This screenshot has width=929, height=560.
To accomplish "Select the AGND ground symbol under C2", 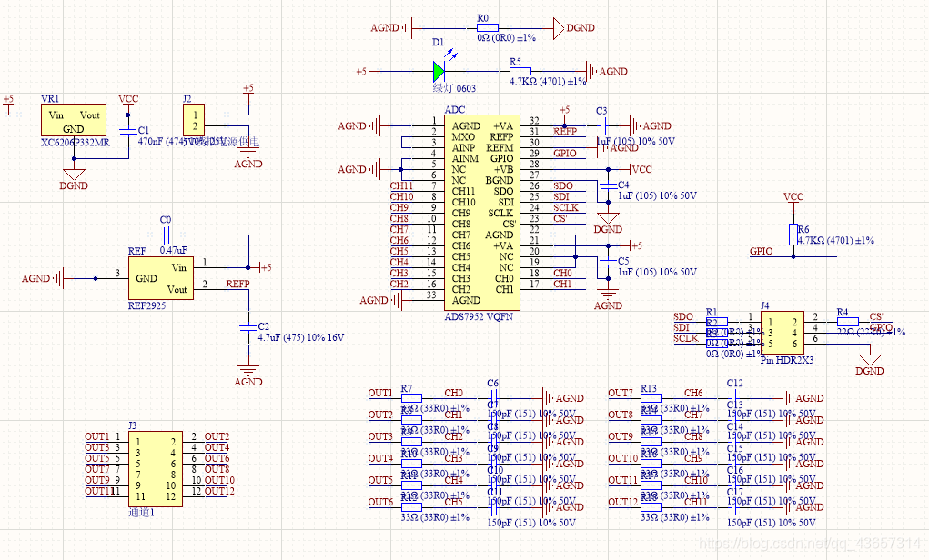I will pyautogui.click(x=248, y=371).
